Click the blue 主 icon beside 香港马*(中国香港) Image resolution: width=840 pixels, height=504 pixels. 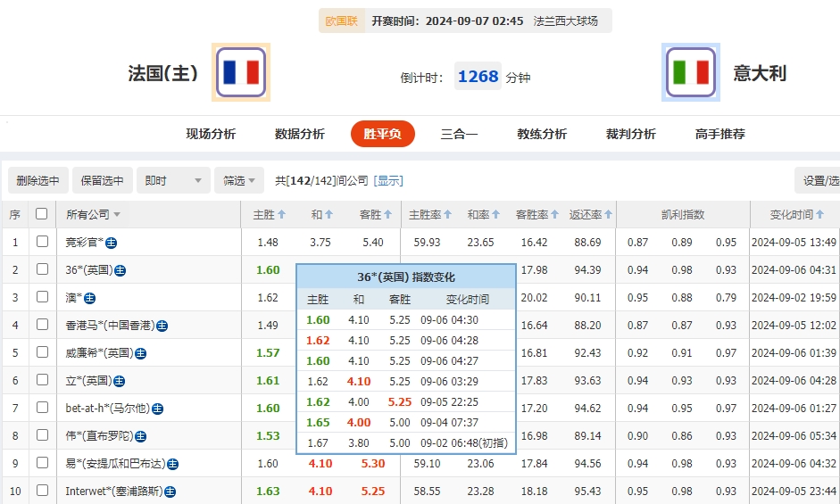pos(162,326)
